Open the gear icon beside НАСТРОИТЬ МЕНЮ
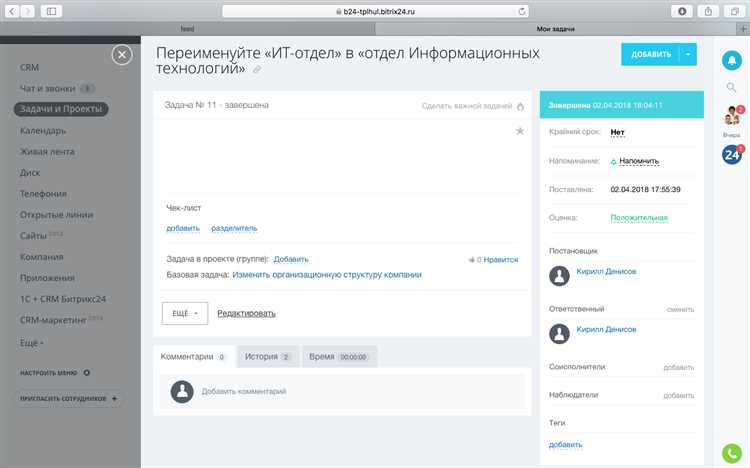Image resolution: width=750 pixels, height=468 pixels. [x=87, y=373]
